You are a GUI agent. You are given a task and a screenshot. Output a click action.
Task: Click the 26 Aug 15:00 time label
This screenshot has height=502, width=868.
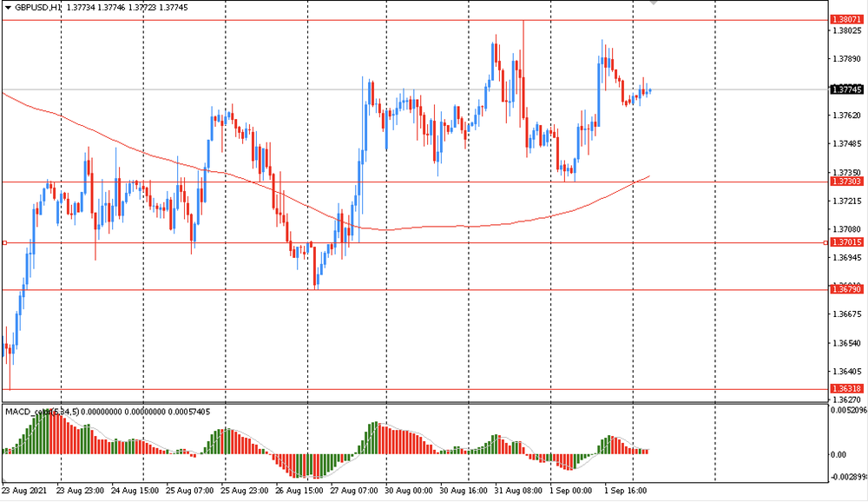point(299,491)
